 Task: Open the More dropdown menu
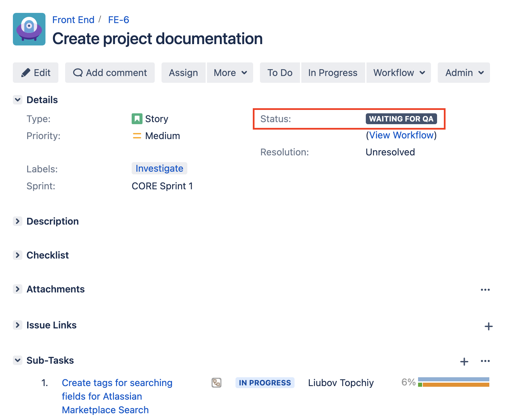tap(230, 73)
